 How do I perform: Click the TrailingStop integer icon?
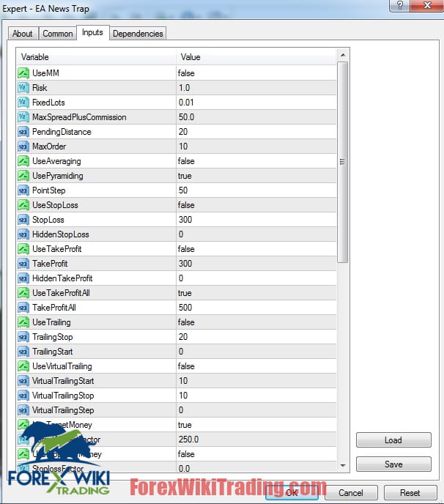pyautogui.click(x=23, y=337)
